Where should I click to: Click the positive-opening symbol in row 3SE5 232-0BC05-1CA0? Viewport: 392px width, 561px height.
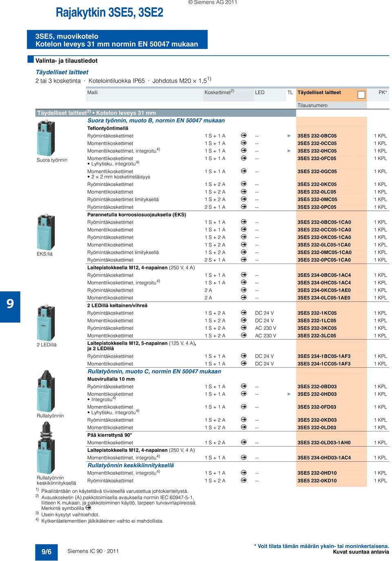point(244,222)
